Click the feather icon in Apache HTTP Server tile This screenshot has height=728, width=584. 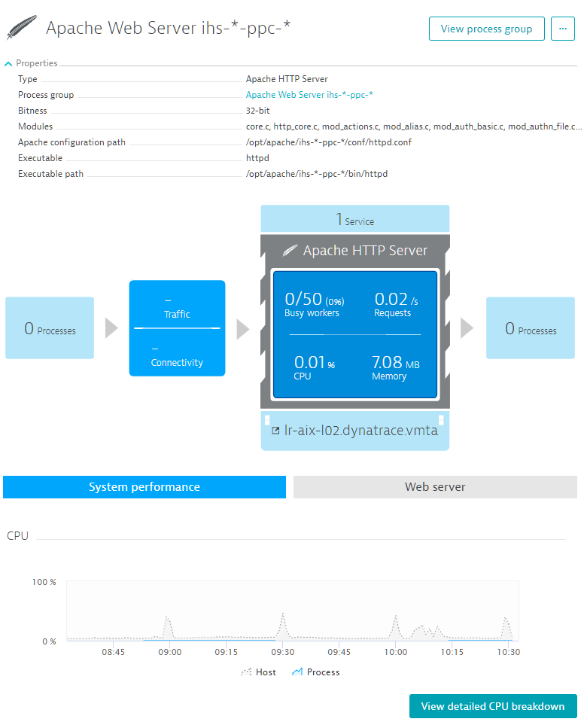[290, 251]
